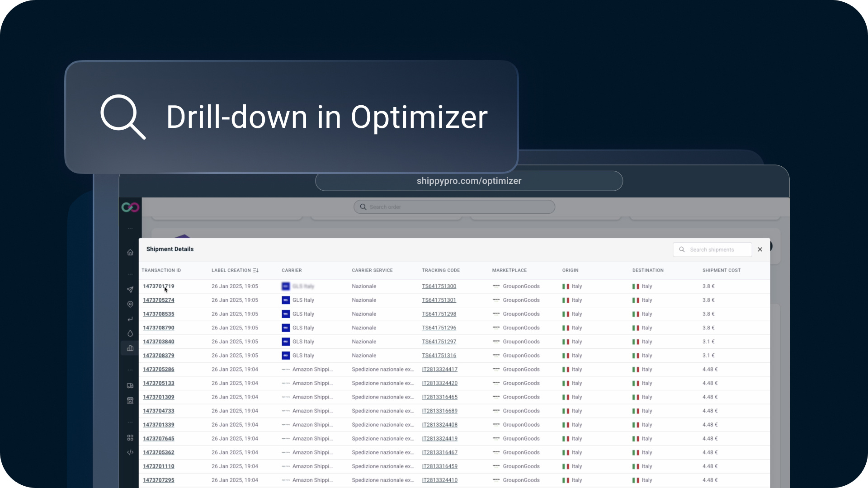Image resolution: width=868 pixels, height=488 pixels.
Task: Click Spedizione nazionale ex... in row 1473707645
Action: [x=383, y=439]
